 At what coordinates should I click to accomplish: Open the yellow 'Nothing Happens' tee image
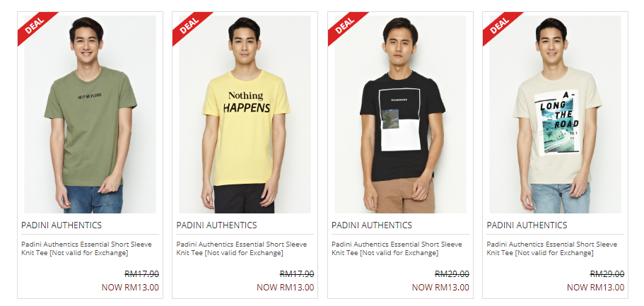pos(245,114)
